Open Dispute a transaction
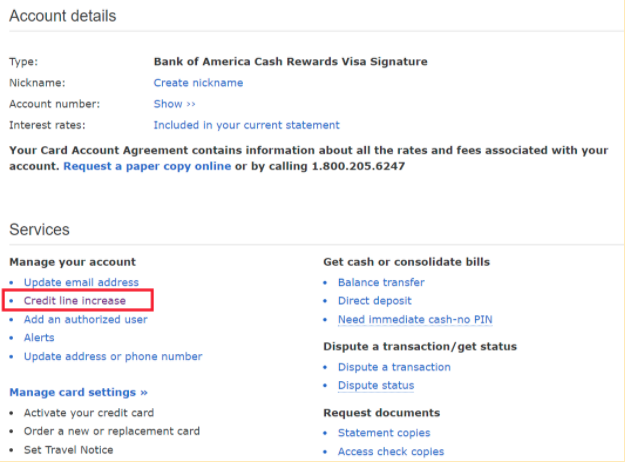 (x=394, y=367)
